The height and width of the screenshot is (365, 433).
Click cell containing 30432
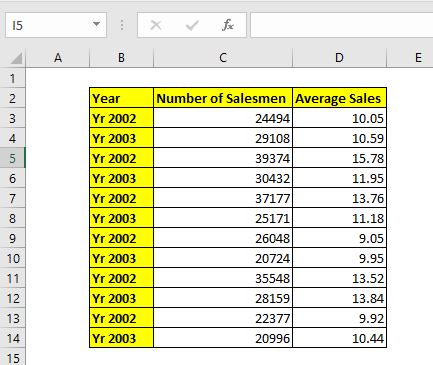(x=223, y=178)
